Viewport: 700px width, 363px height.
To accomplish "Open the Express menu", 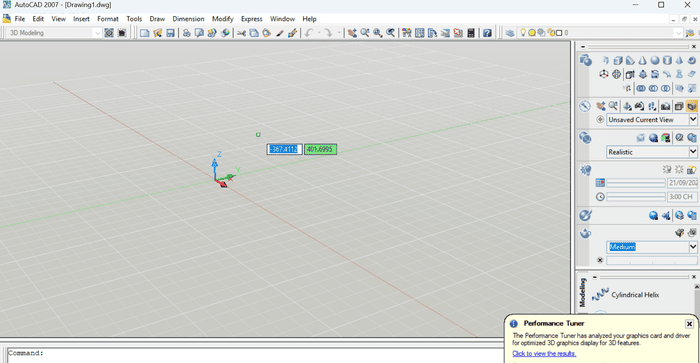I will click(x=252, y=19).
